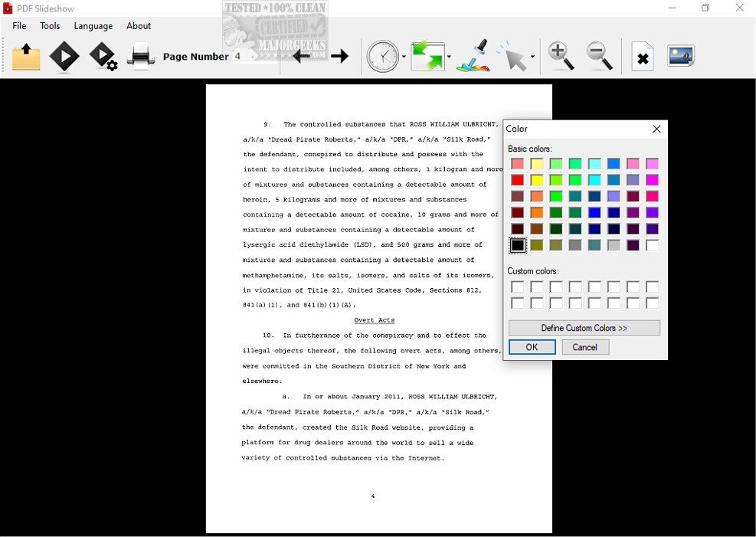Select the cursor pointer tool
Screen dimensions: 756x537
coord(513,57)
